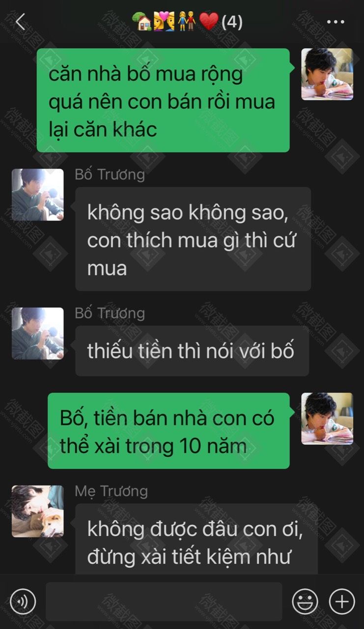Screen dimensions: 364x629
Task: Open the plus attachments panel
Action: (342, 601)
